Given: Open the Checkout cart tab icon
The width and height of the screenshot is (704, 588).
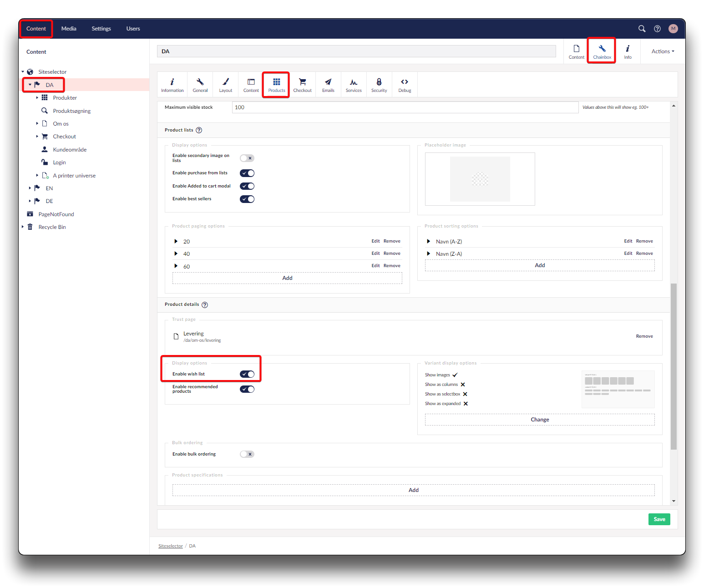Looking at the screenshot, I should click(x=302, y=85).
